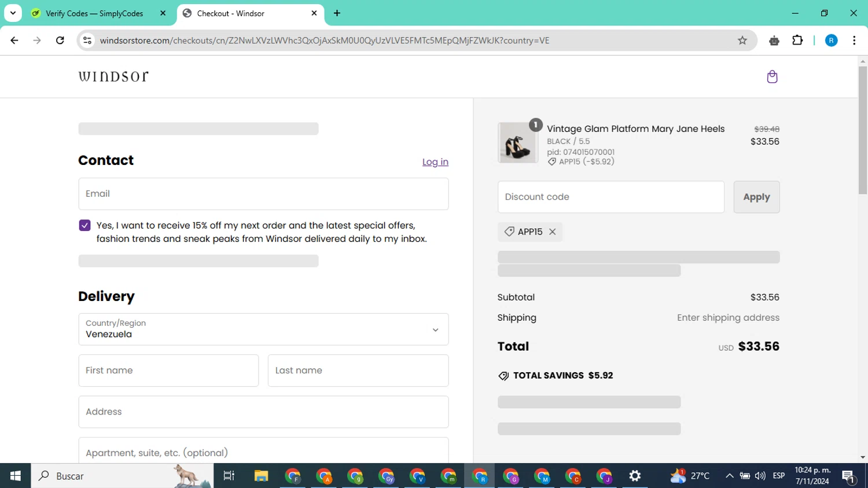868x488 pixels.
Task: Uncheck the 15% off newsletter checkbox
Action: pyautogui.click(x=84, y=225)
